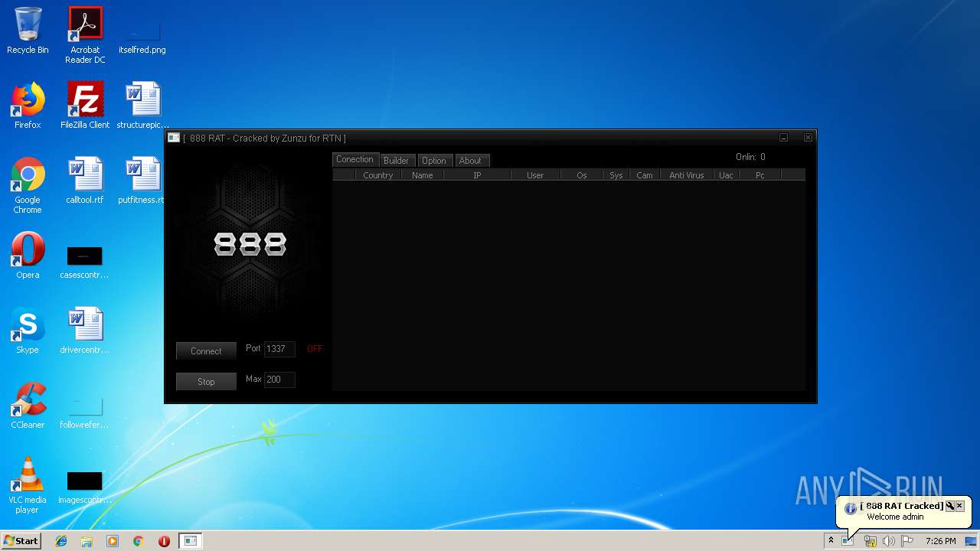This screenshot has width=980, height=551.
Task: Open Google Chrome desktop shortcut
Action: [28, 185]
